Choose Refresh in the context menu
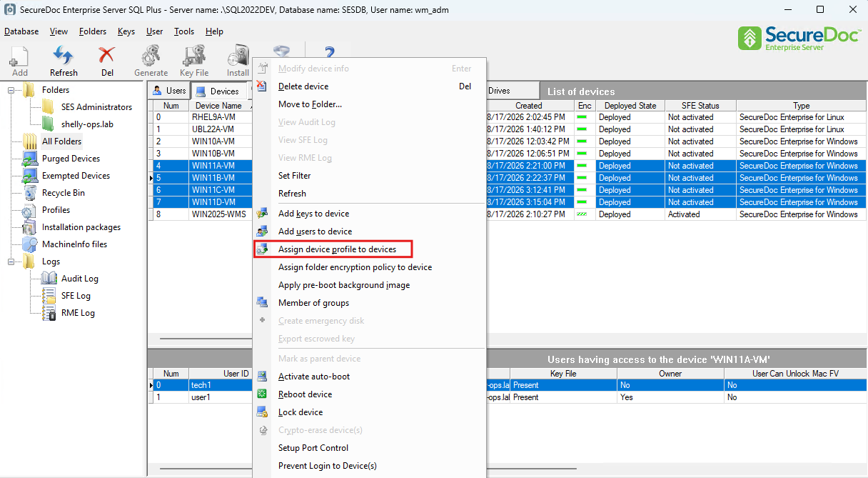This screenshot has height=478, width=868. [x=292, y=194]
